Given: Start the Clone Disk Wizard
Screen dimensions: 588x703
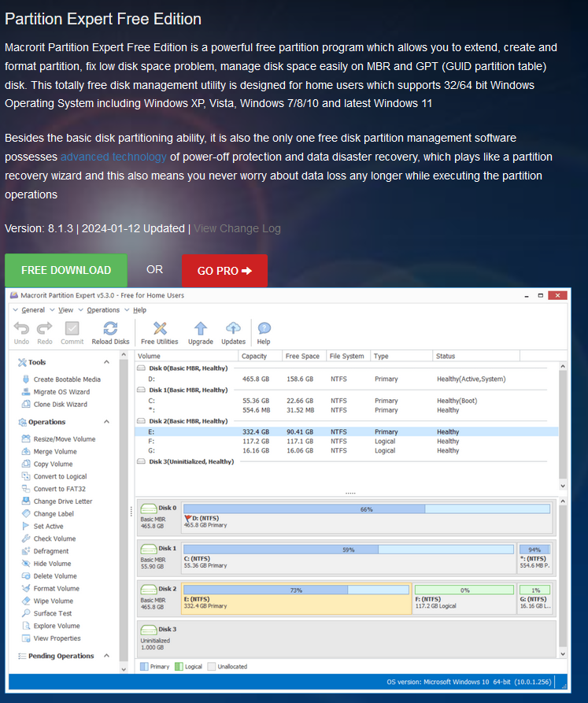Looking at the screenshot, I should coord(54,405).
